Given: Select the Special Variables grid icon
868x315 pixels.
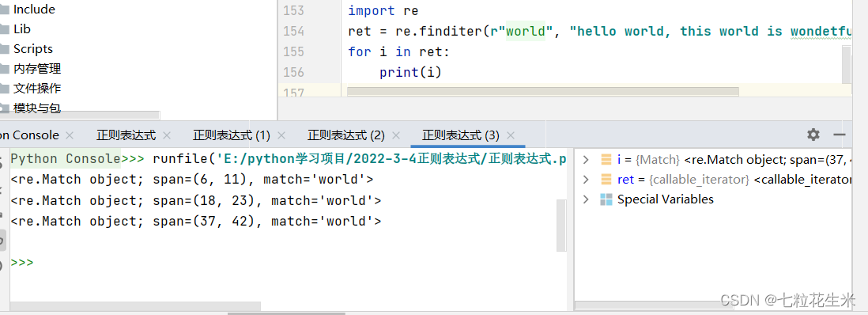Looking at the screenshot, I should pyautogui.click(x=606, y=199).
